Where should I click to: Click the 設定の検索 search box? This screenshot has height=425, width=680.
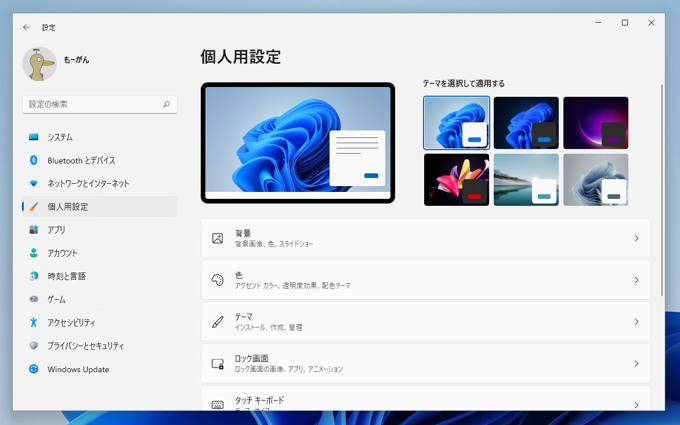(100, 105)
